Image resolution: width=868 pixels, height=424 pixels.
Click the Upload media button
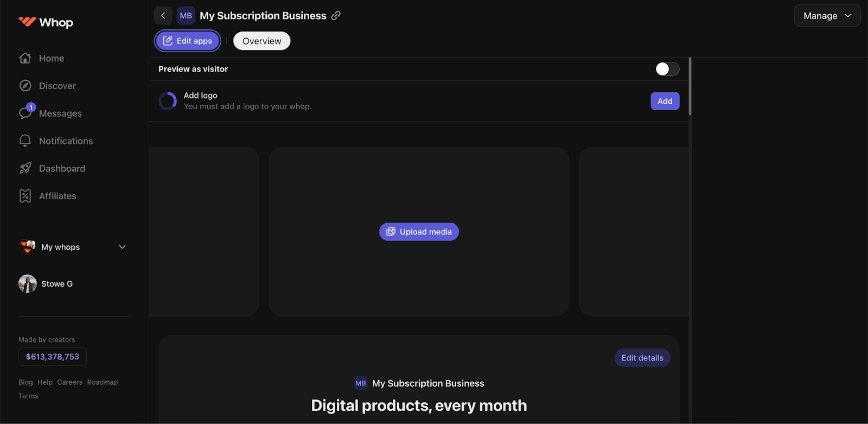(418, 231)
